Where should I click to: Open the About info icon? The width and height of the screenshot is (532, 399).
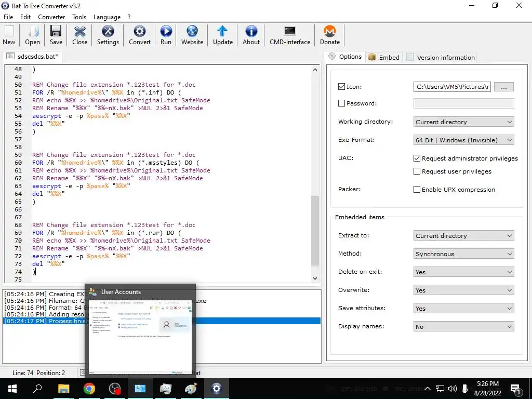(251, 35)
